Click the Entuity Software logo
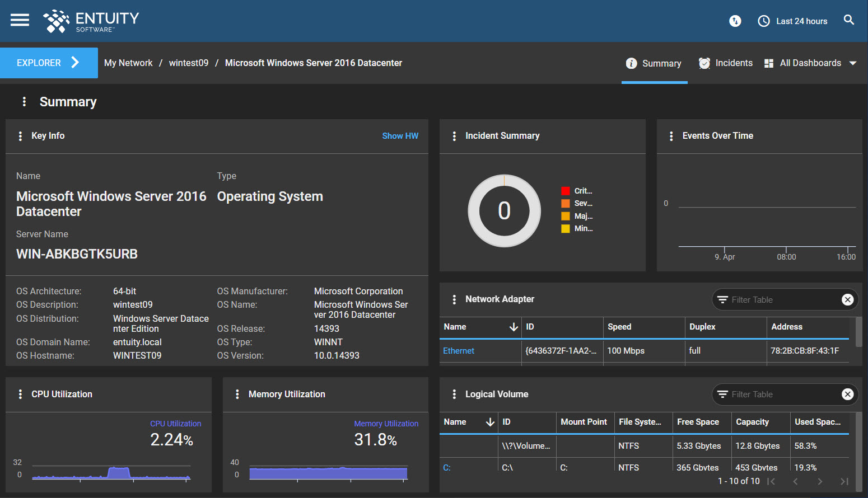 91,21
